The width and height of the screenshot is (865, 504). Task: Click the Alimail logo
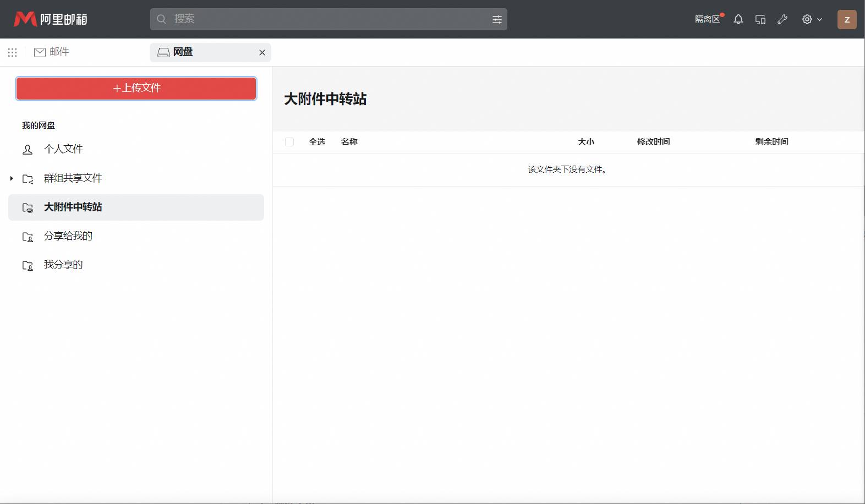(x=51, y=19)
